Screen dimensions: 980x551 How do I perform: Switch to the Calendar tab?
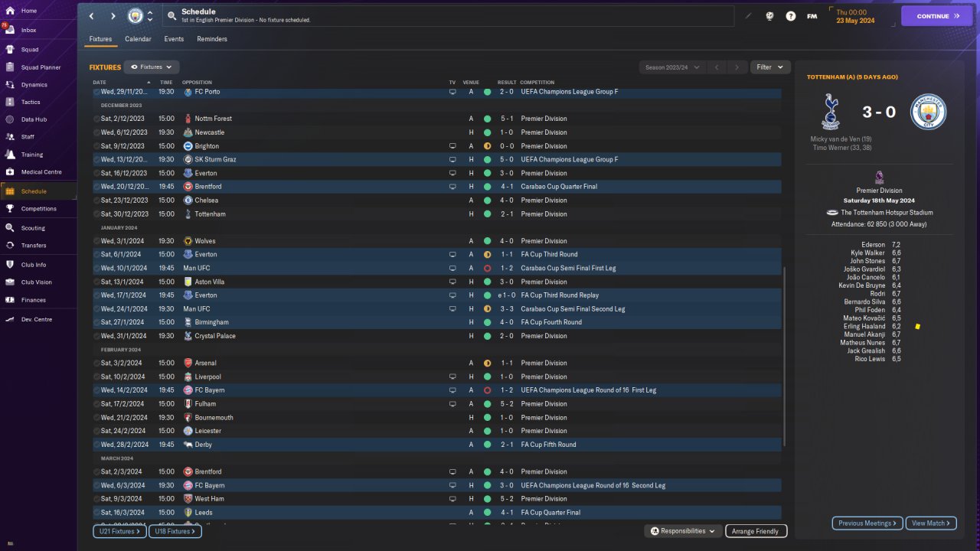click(x=139, y=39)
